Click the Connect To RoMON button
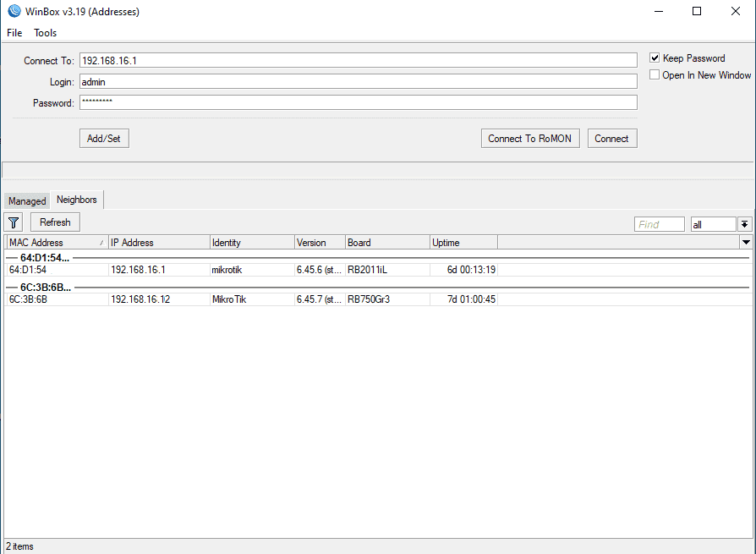 coord(530,139)
